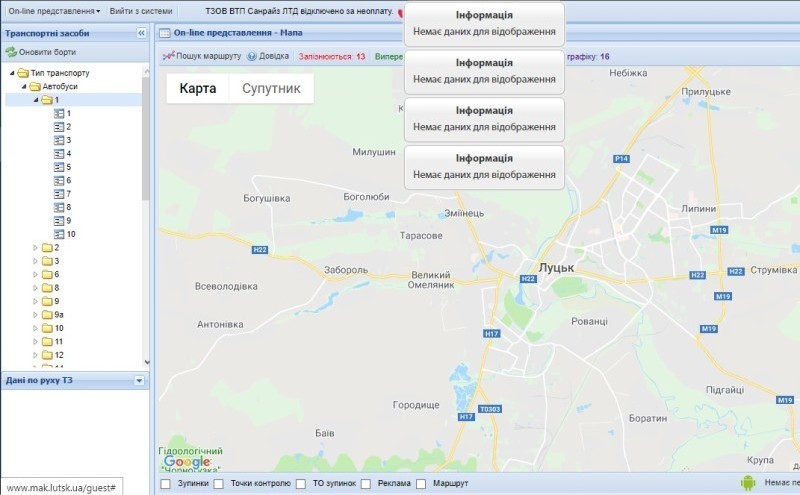Click the route 9a folder icon
The width and height of the screenshot is (800, 495).
[x=46, y=314]
